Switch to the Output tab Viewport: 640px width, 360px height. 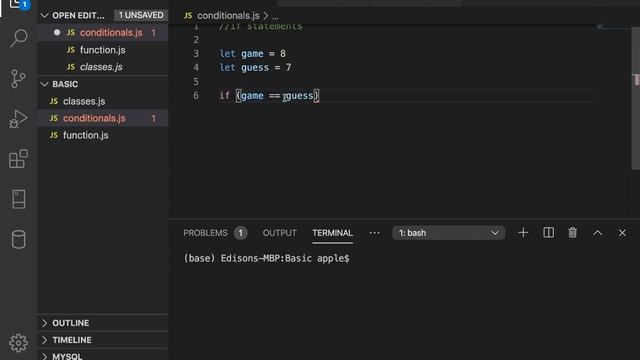[x=280, y=233]
